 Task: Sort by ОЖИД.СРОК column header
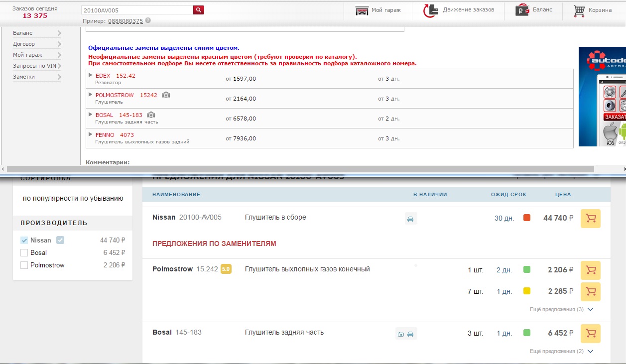(x=508, y=195)
